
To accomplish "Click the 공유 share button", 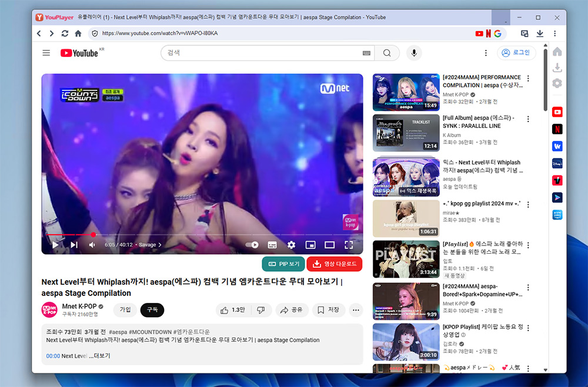I will click(292, 310).
